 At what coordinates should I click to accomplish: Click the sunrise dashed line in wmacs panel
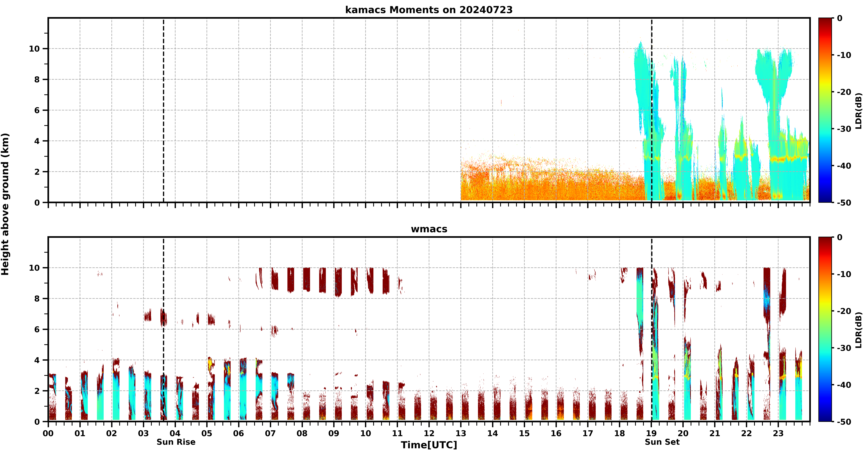click(163, 329)
